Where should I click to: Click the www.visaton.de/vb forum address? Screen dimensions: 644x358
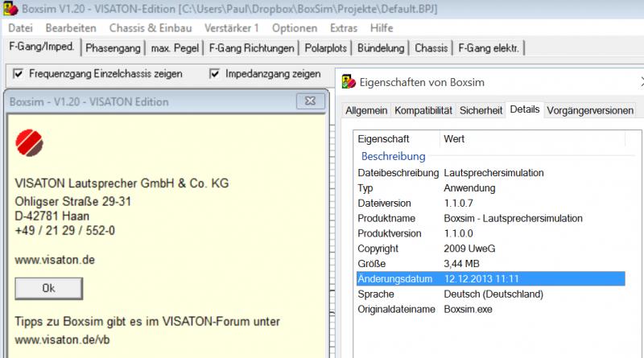pyautogui.click(x=62, y=339)
